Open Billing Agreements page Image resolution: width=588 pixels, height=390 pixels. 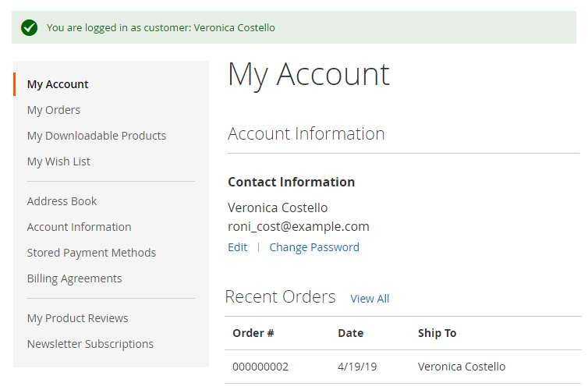(x=74, y=279)
